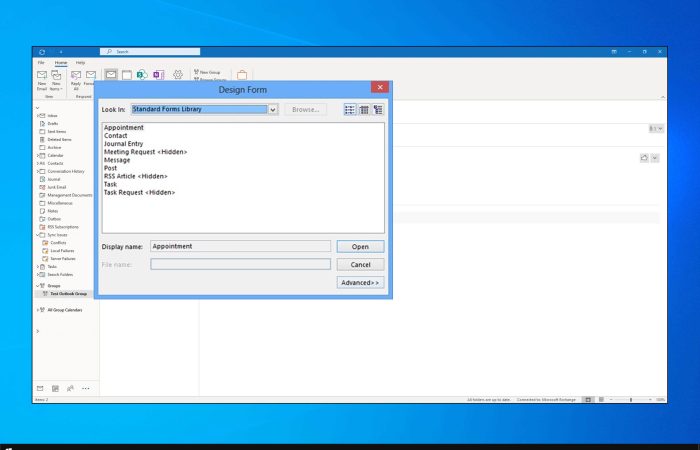This screenshot has height=450, width=700.
Task: Click the shopping bag store icon
Action: point(242,75)
